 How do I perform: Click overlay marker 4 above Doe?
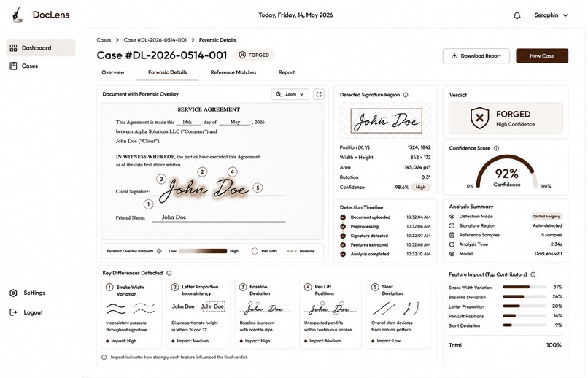233,171
